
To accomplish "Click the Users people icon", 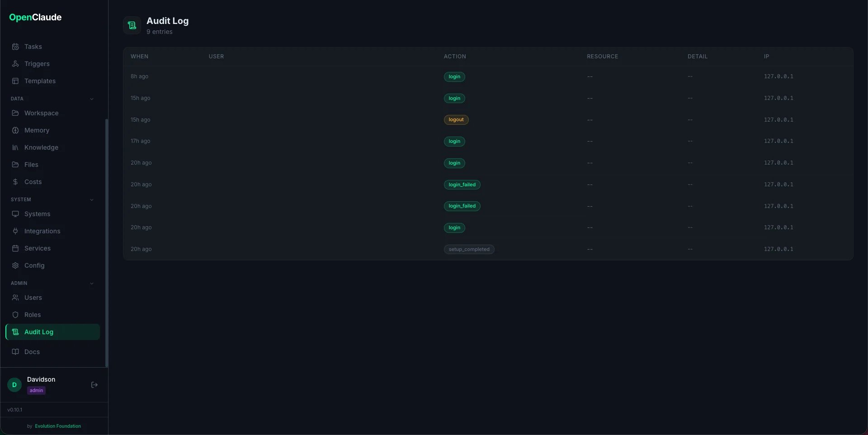I will [x=15, y=298].
